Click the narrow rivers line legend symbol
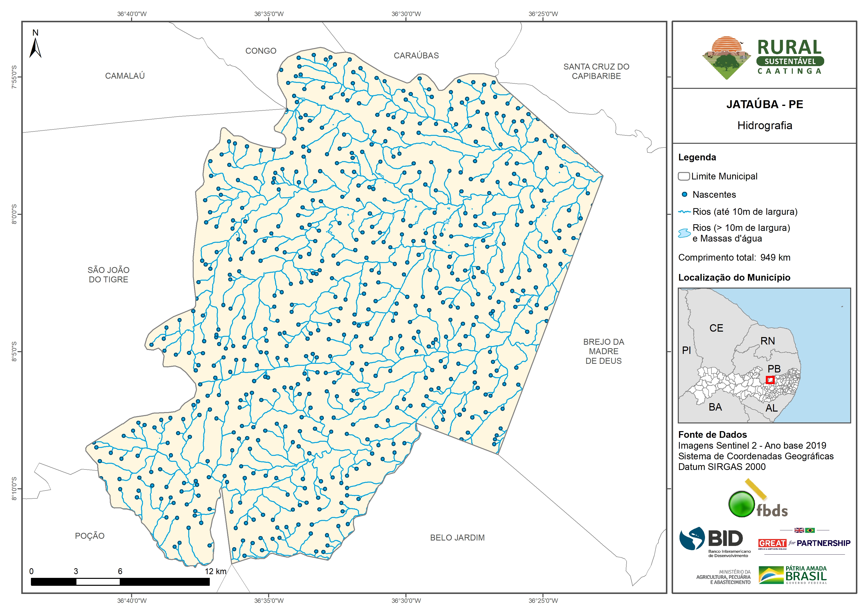The height and width of the screenshot is (614, 868). click(x=684, y=212)
